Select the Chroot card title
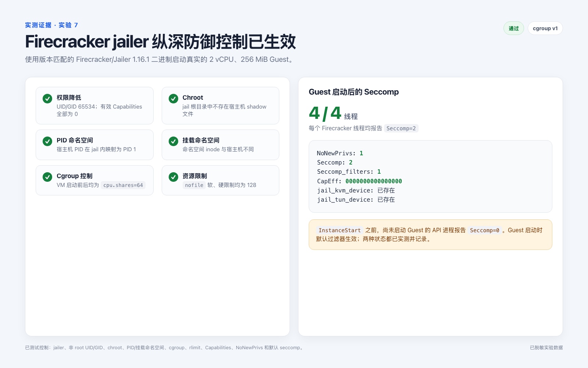588x368 pixels. [x=193, y=98]
